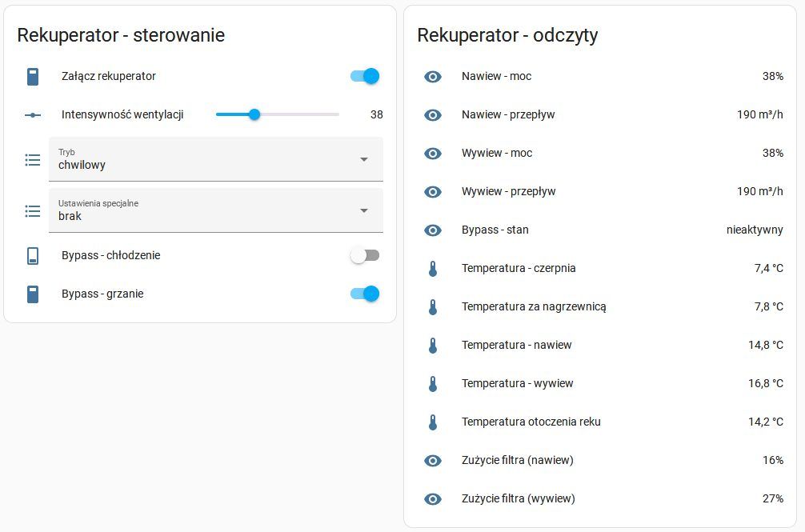
Task: Click the arrow of the Tryb selector
Action: (x=364, y=159)
